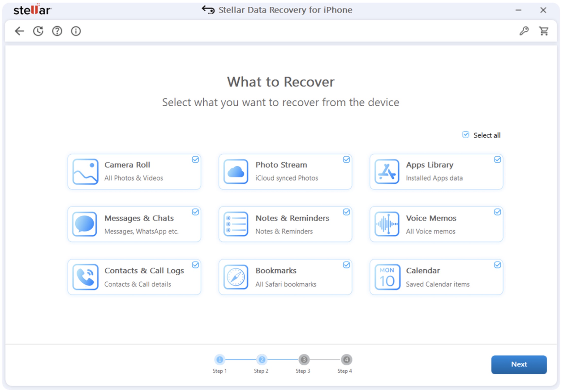Uncheck the Messages & Chats checkbox
561x392 pixels.
pyautogui.click(x=195, y=212)
